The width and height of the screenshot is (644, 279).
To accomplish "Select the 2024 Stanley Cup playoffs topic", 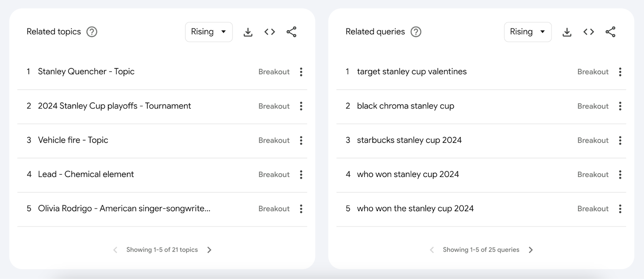I will point(114,106).
